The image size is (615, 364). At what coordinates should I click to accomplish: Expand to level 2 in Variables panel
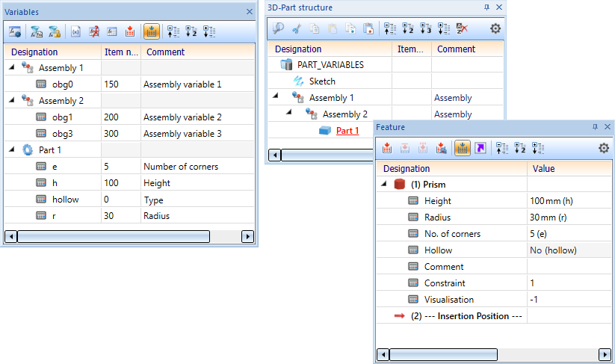[x=191, y=31]
